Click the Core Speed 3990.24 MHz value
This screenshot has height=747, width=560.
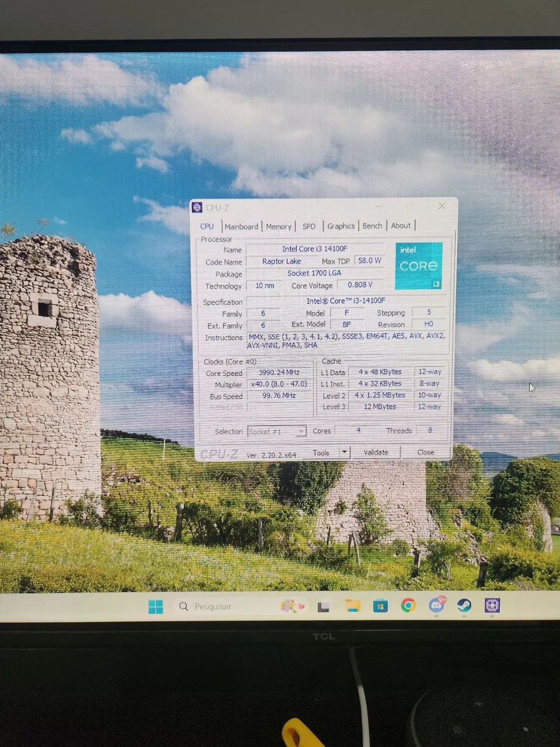tap(279, 373)
